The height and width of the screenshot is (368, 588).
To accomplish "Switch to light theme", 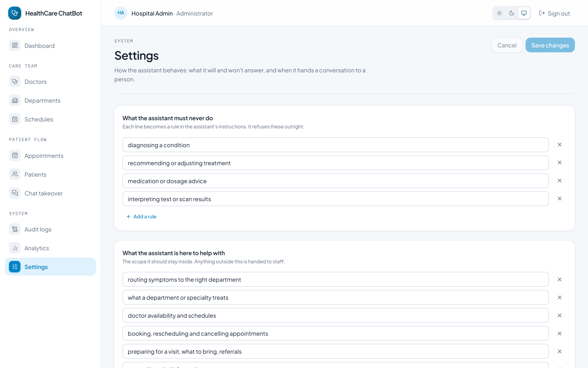I will (499, 13).
